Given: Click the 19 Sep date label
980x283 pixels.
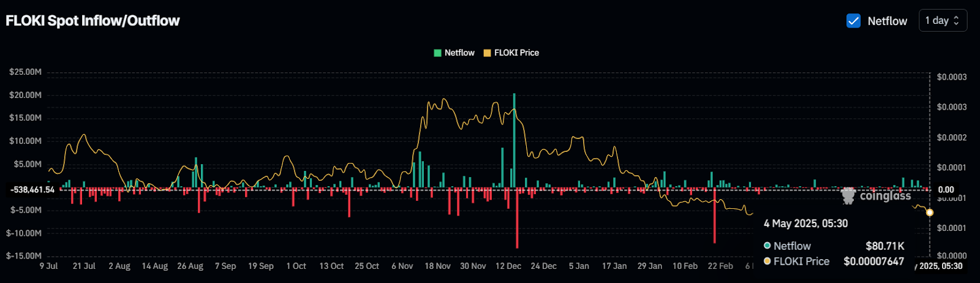Looking at the screenshot, I should coord(261,266).
